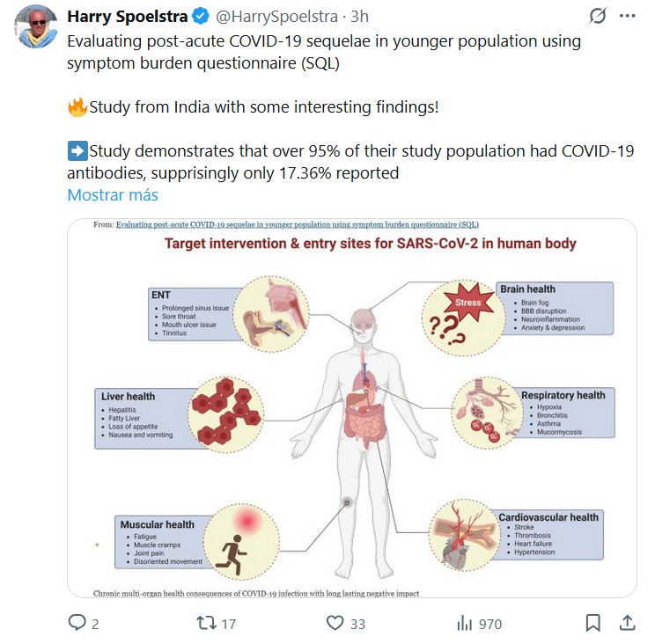Open Grok explain icon at top

pyautogui.click(x=598, y=17)
